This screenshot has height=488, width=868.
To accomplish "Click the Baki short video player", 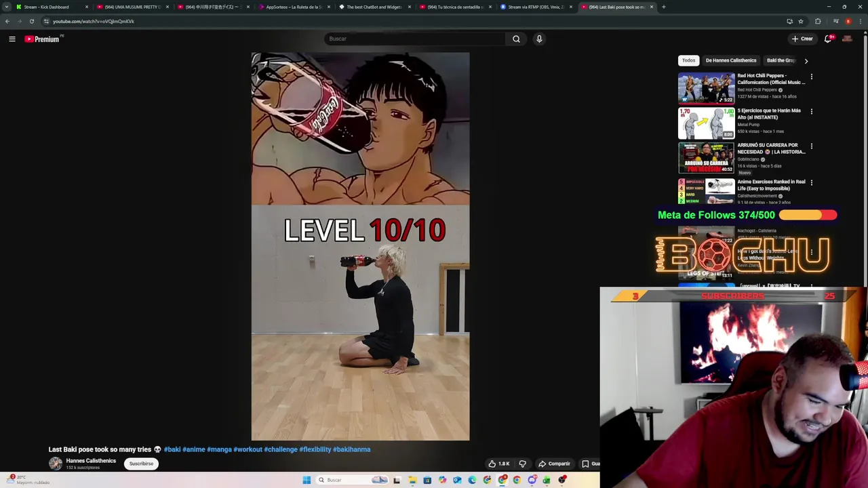I will point(360,247).
